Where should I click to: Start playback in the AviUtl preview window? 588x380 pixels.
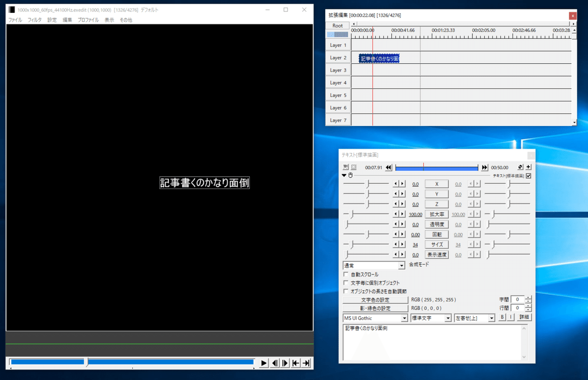click(x=264, y=363)
